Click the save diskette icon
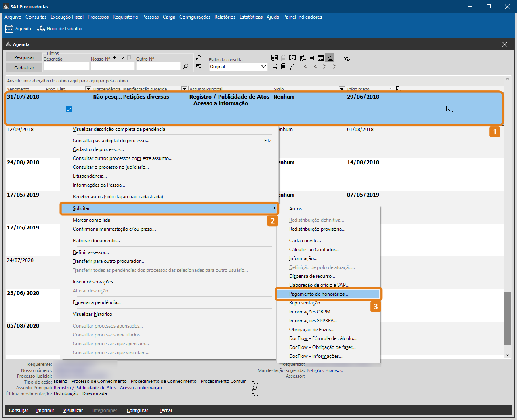Image resolution: width=517 pixels, height=420 pixels. point(275,67)
